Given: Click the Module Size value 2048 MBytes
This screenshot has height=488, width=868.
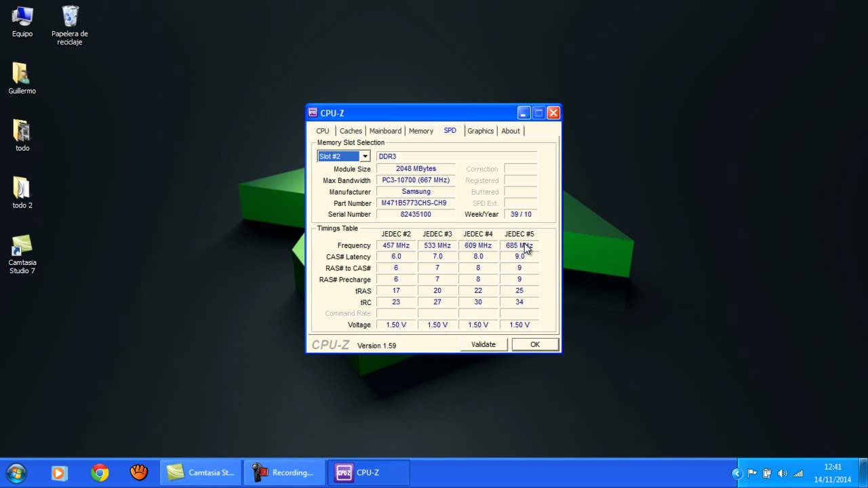Looking at the screenshot, I should 416,169.
